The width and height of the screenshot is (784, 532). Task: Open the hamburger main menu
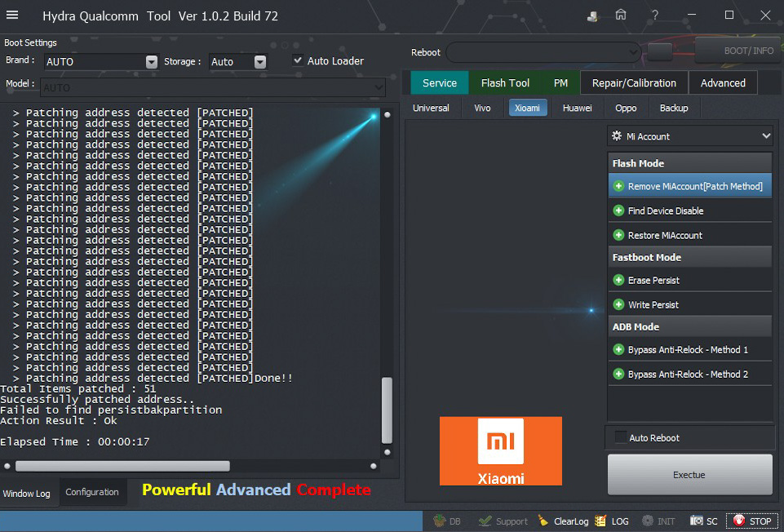[12, 15]
